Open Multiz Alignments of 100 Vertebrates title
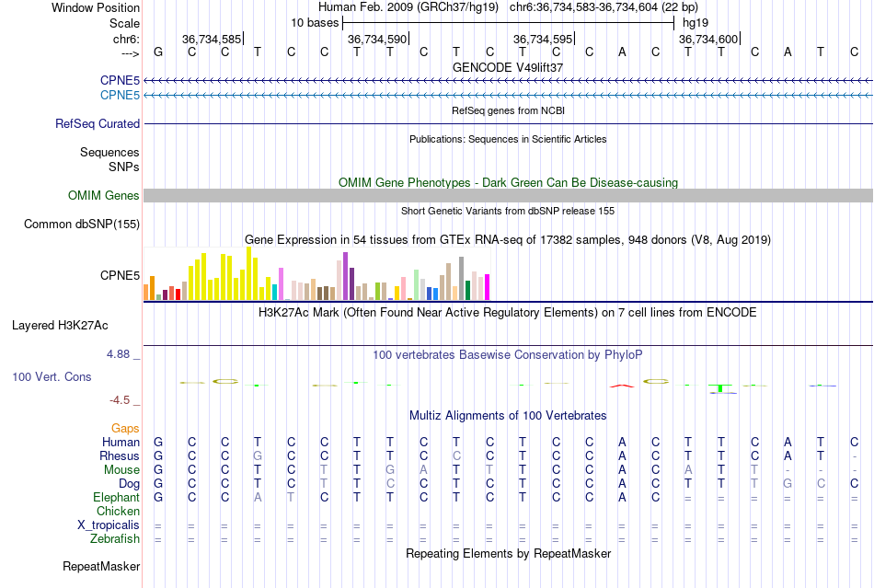 click(x=508, y=415)
